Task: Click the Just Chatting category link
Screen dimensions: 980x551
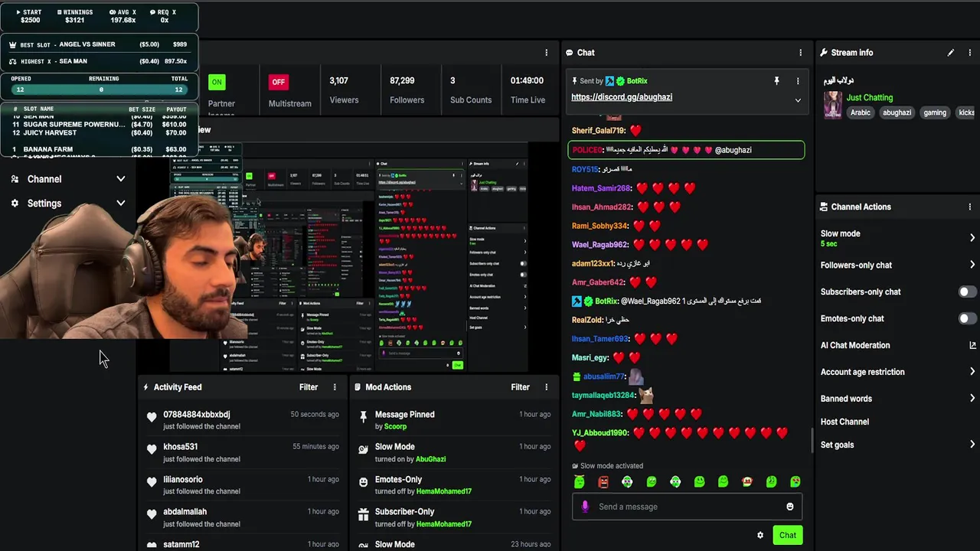Action: 870,97
